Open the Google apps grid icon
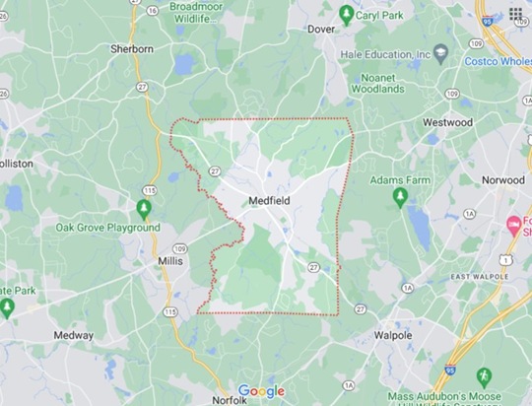The height and width of the screenshot is (406, 532). pyautogui.click(x=515, y=14)
